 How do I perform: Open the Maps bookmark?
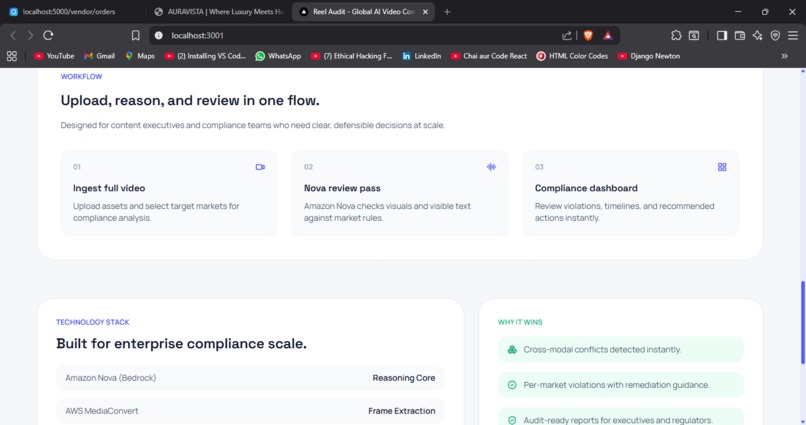pos(140,56)
